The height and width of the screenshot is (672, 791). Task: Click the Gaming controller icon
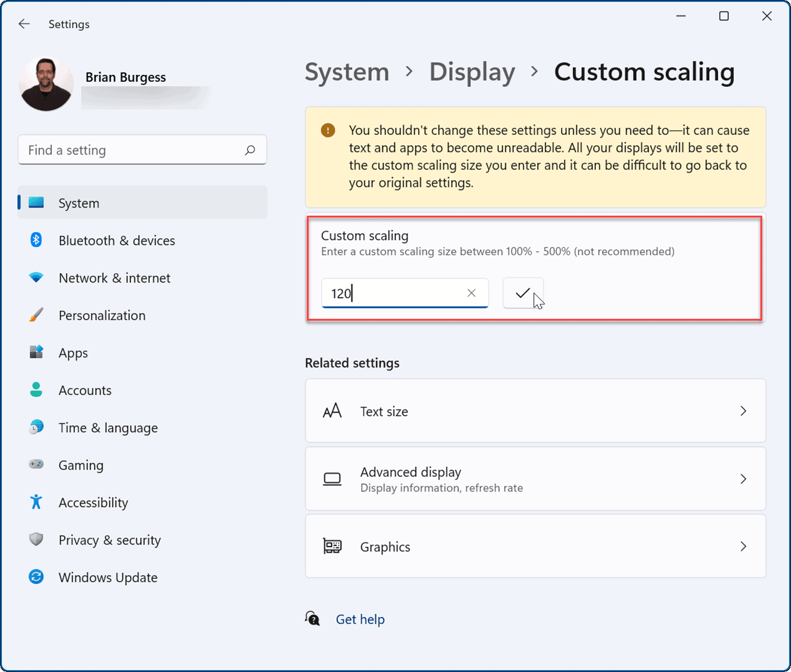tap(36, 465)
